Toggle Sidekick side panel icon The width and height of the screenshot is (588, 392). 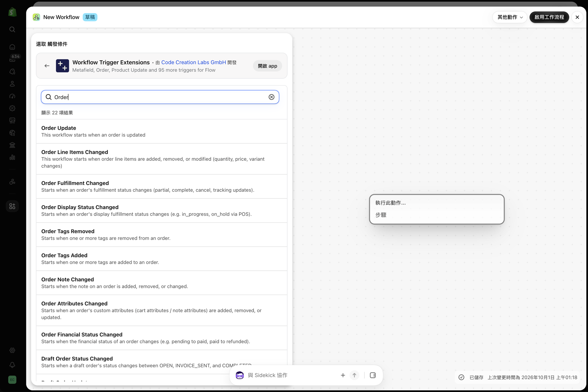(x=373, y=375)
